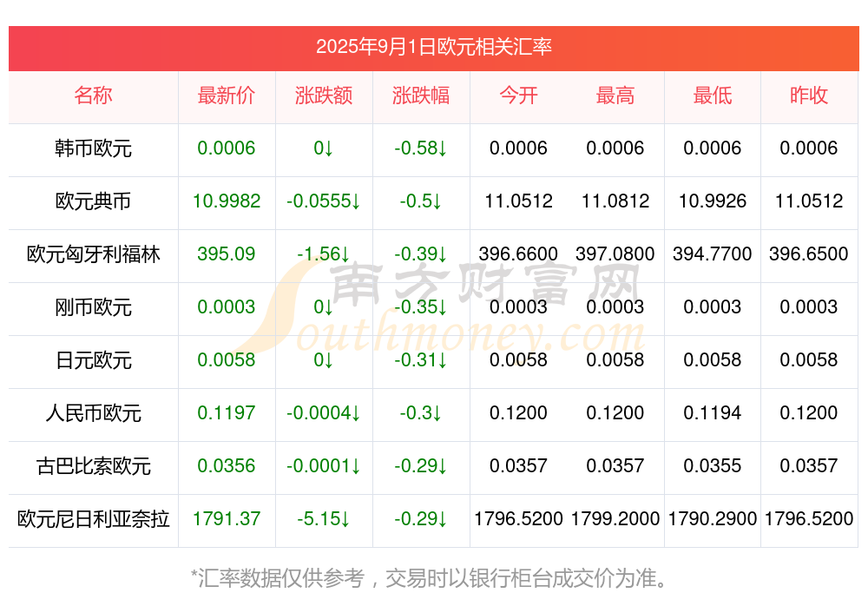Select the 古巴比索欧元 row name

[x=93, y=466]
